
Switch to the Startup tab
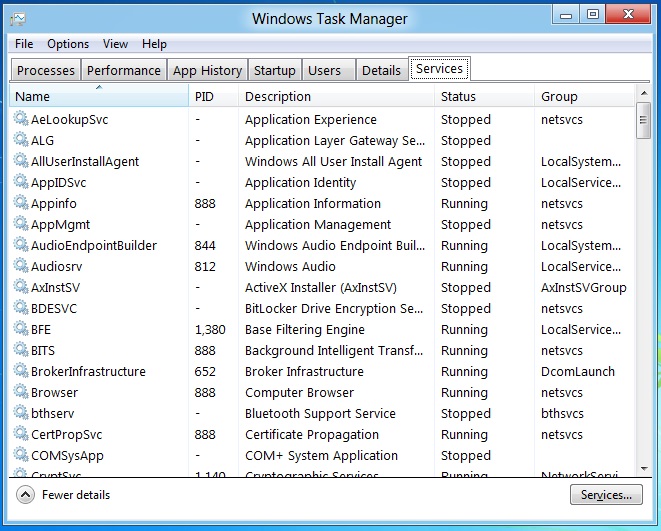click(x=274, y=70)
